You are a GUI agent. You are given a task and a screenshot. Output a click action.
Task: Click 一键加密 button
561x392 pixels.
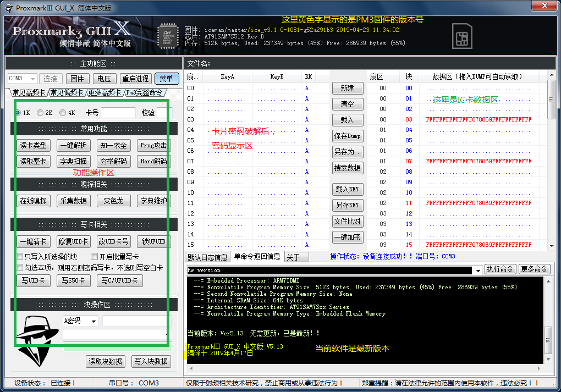point(348,237)
